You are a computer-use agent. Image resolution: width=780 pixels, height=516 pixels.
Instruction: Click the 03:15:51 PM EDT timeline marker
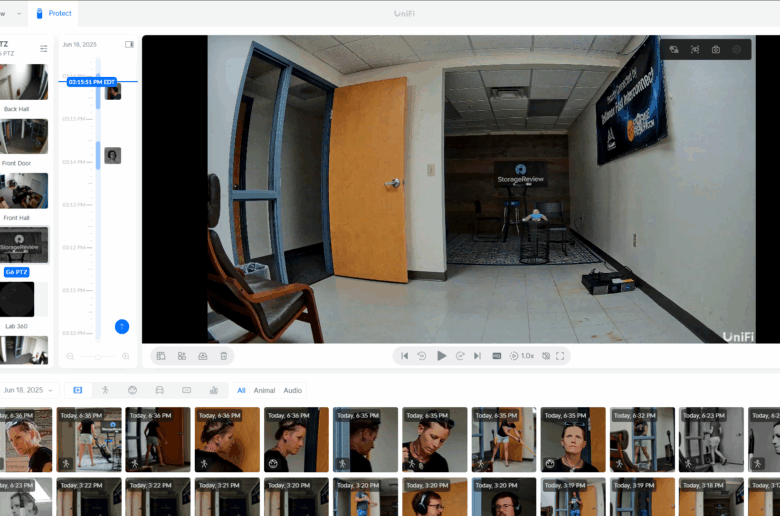point(92,82)
